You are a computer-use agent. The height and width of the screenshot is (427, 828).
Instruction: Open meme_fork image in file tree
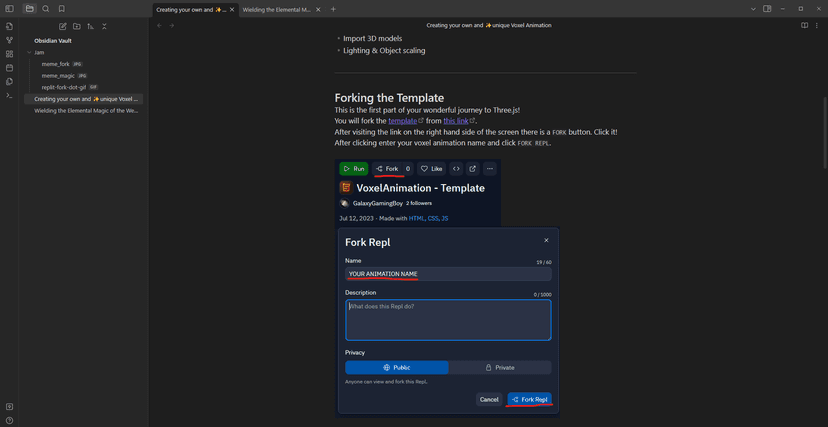[56, 64]
